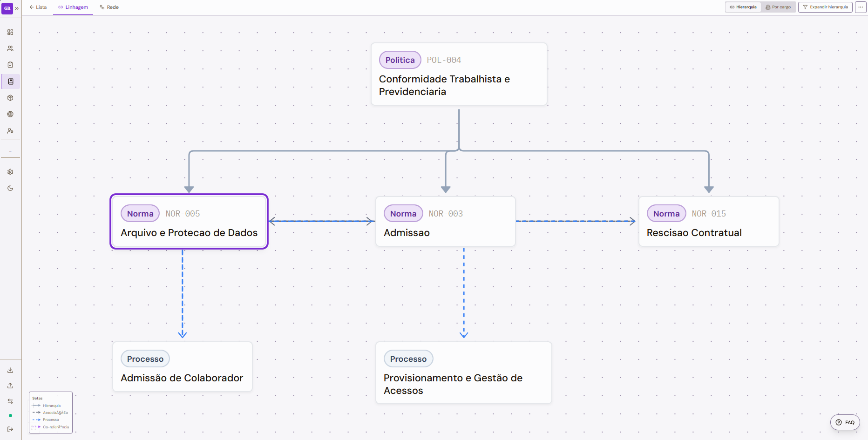Image resolution: width=868 pixels, height=440 pixels.
Task: Click the Co-referência legend entry
Action: click(50, 426)
